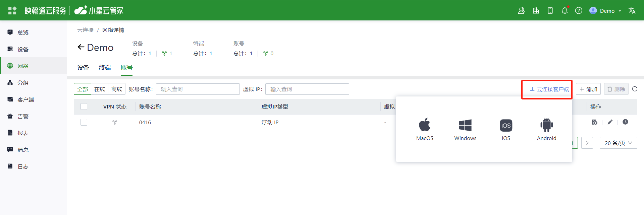The height and width of the screenshot is (215, 644).
Task: Go to the next page
Action: pos(587,143)
